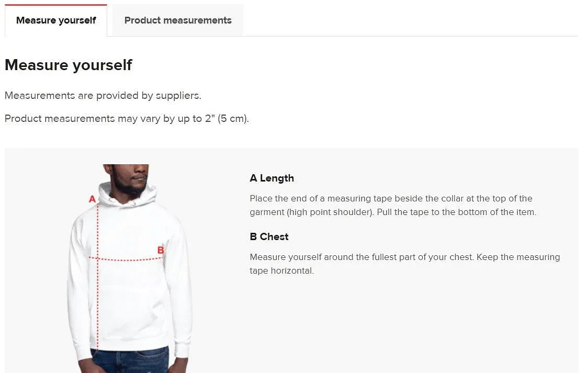This screenshot has height=373, width=588.
Task: Click the red B marker on hoodie
Action: [161, 250]
